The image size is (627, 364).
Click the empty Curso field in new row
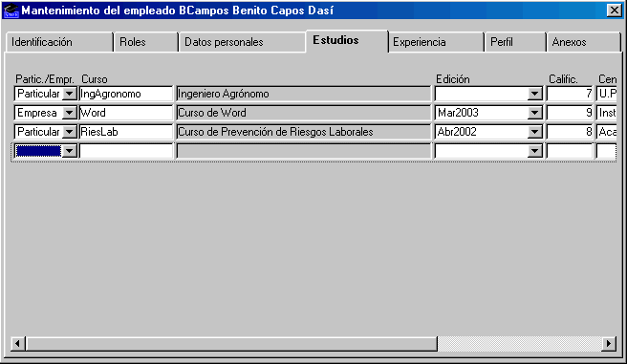(x=126, y=151)
